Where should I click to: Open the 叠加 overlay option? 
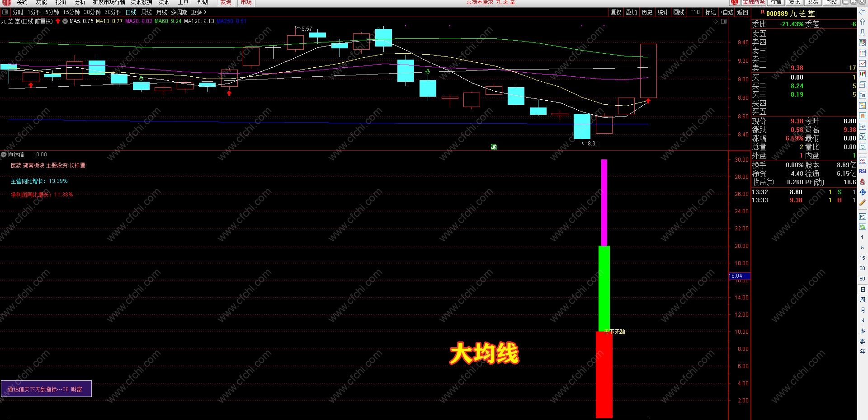(632, 12)
